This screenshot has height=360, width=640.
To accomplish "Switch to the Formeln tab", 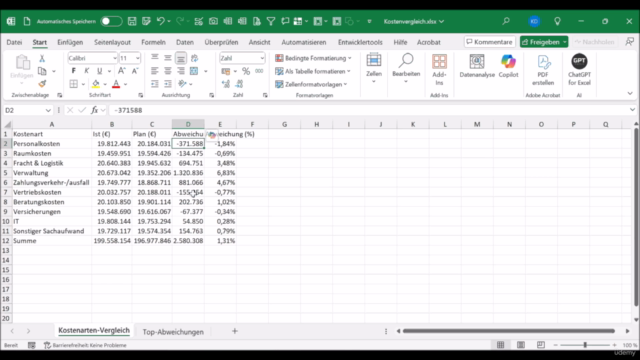I will point(153,42).
